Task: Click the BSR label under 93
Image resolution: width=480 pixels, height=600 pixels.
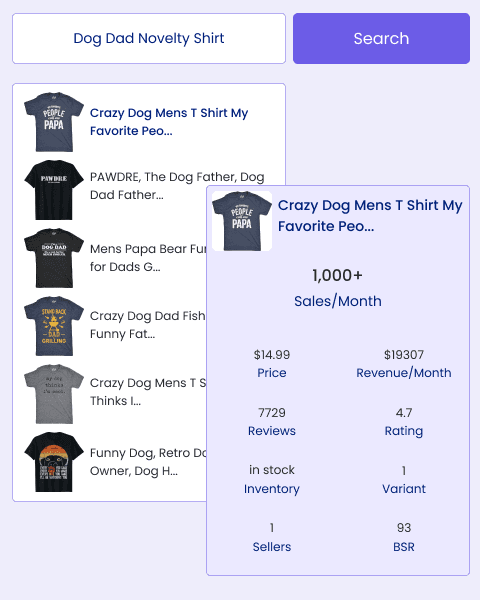Action: point(404,547)
